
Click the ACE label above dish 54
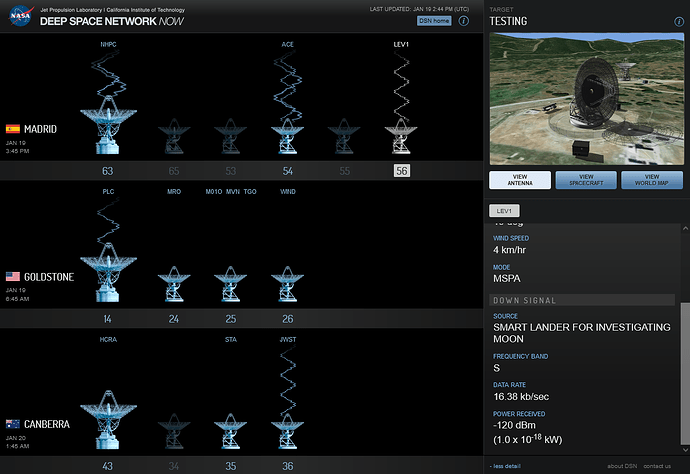coord(288,44)
